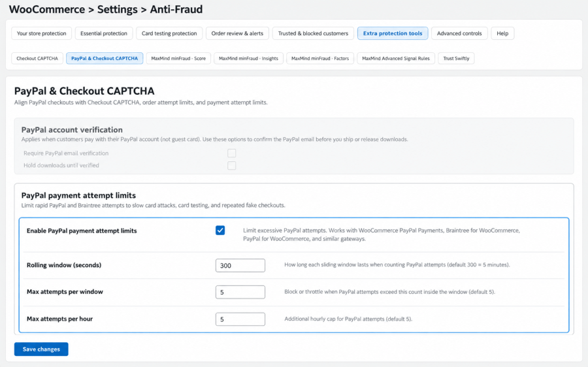Open Card testing protection tab
The width and height of the screenshot is (588, 367).
(169, 33)
